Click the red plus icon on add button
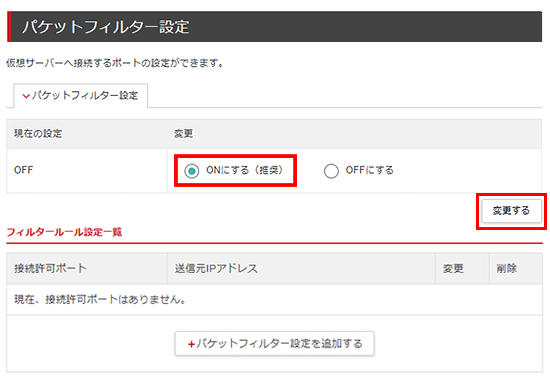Viewport: 550px width, 380px height. [x=191, y=344]
